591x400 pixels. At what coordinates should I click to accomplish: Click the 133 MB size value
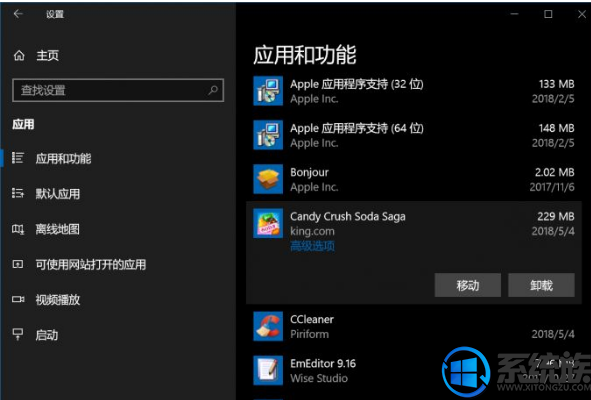(556, 84)
